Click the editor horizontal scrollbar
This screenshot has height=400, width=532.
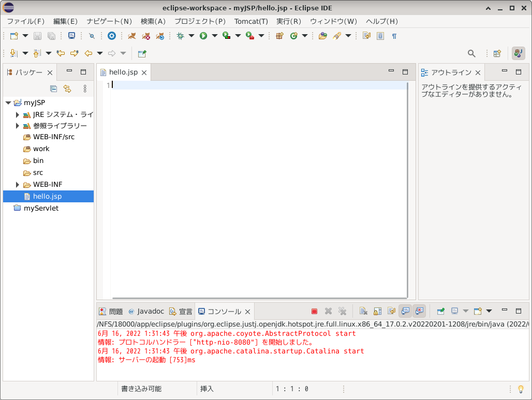260,298
